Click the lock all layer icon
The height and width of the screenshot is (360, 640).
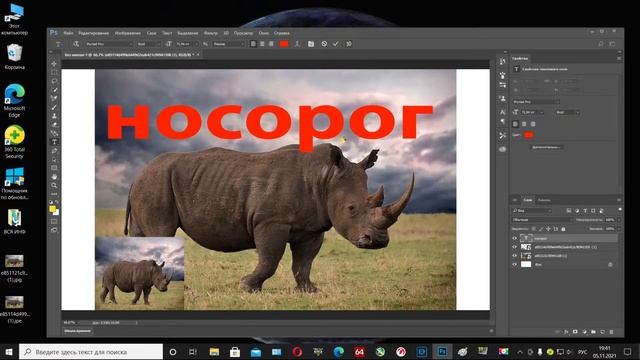point(563,229)
